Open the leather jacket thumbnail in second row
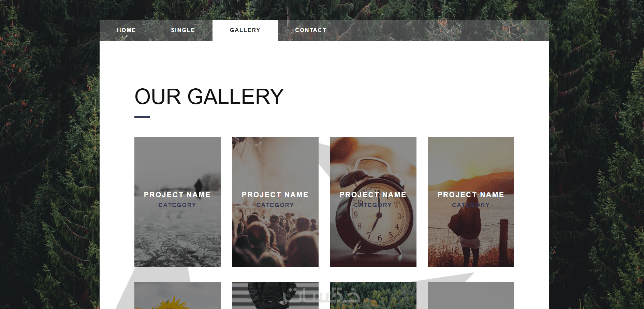The height and width of the screenshot is (309, 644). (x=275, y=295)
